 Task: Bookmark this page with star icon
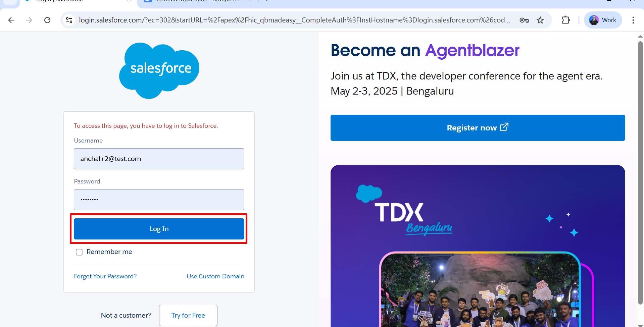click(540, 20)
